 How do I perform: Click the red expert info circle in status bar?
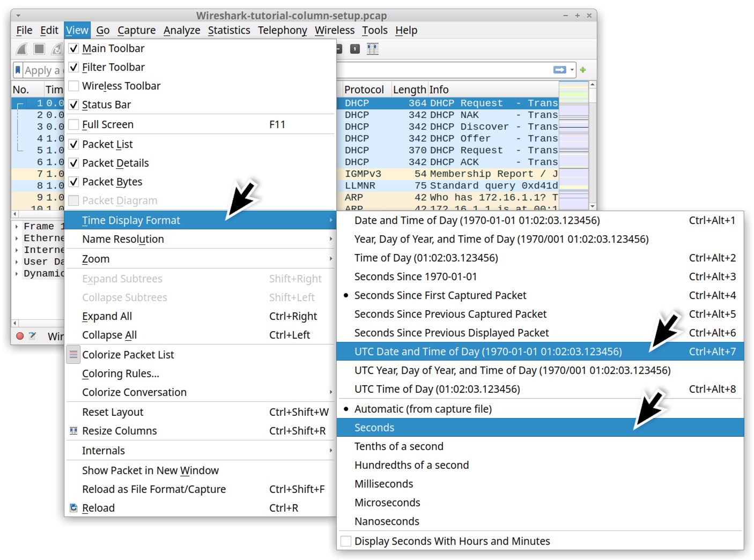click(x=20, y=336)
